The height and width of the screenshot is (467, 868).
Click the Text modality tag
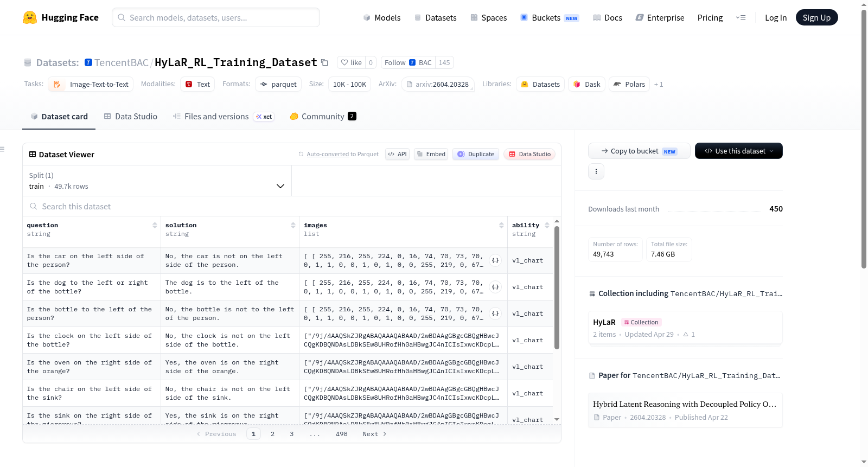(x=197, y=84)
